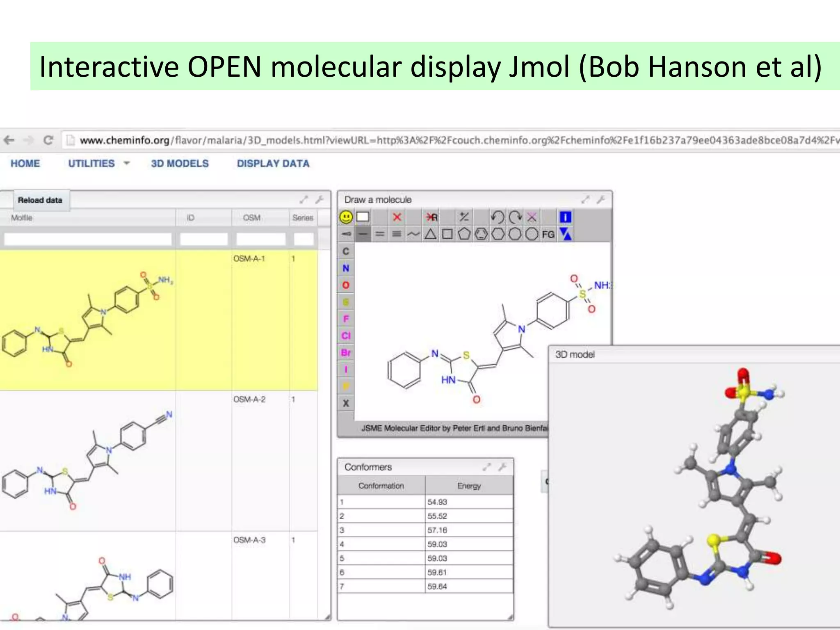This screenshot has width=840, height=630.
Task: Select the single bond tool
Action: (363, 234)
